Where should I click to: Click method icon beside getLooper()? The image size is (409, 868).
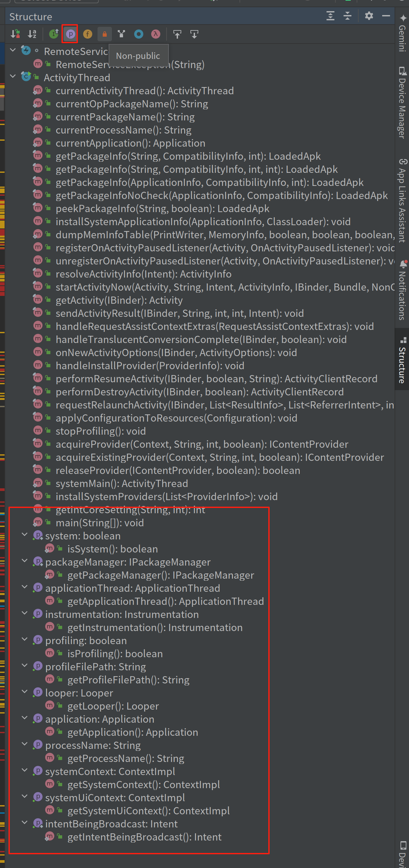pos(49,706)
